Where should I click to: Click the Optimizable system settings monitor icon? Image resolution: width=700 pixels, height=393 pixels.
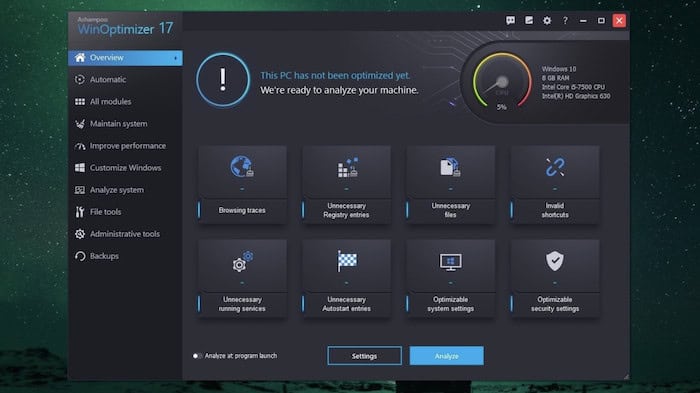click(450, 262)
